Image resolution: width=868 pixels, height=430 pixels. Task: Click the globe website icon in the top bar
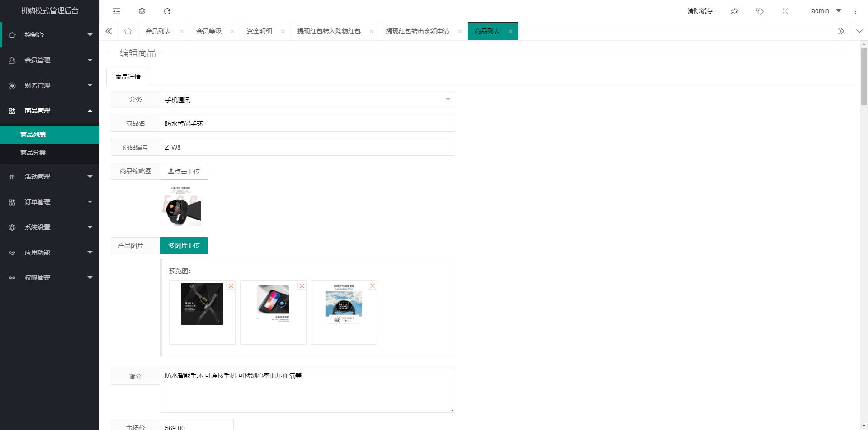pyautogui.click(x=142, y=11)
